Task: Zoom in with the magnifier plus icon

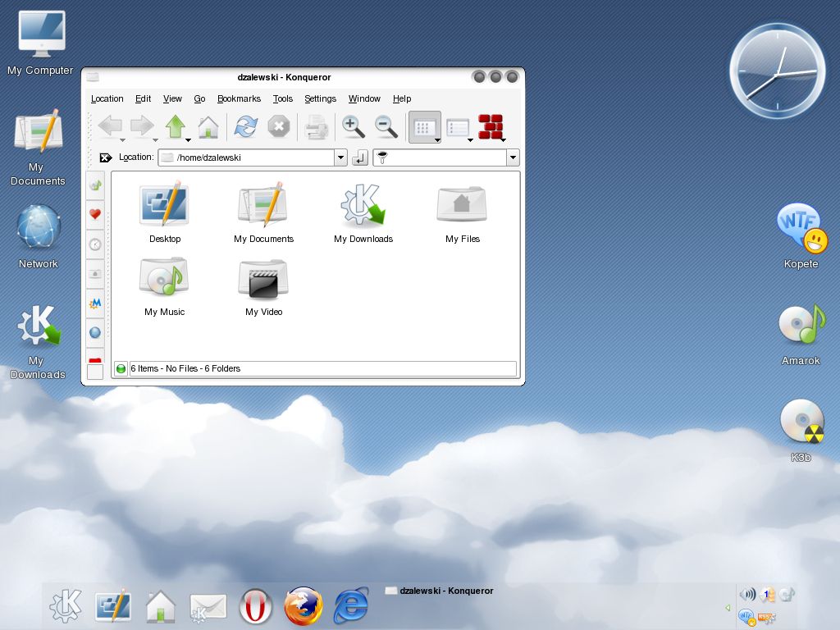Action: (x=353, y=127)
